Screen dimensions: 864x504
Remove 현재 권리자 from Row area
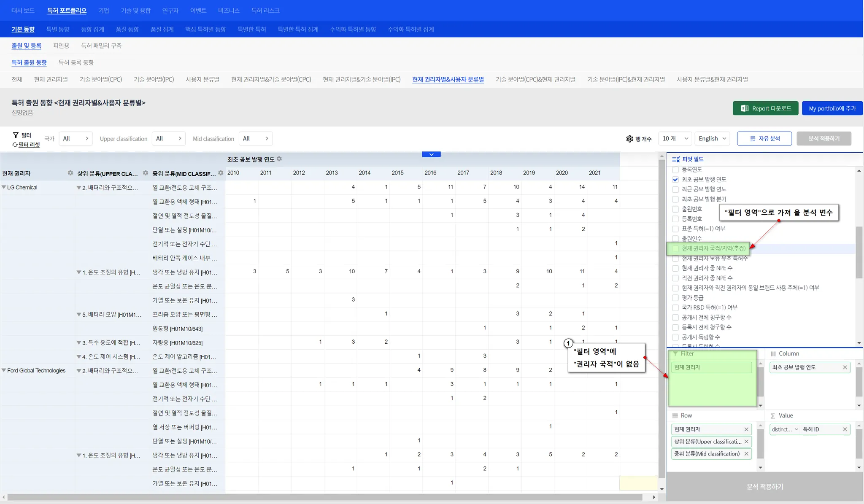click(x=746, y=429)
